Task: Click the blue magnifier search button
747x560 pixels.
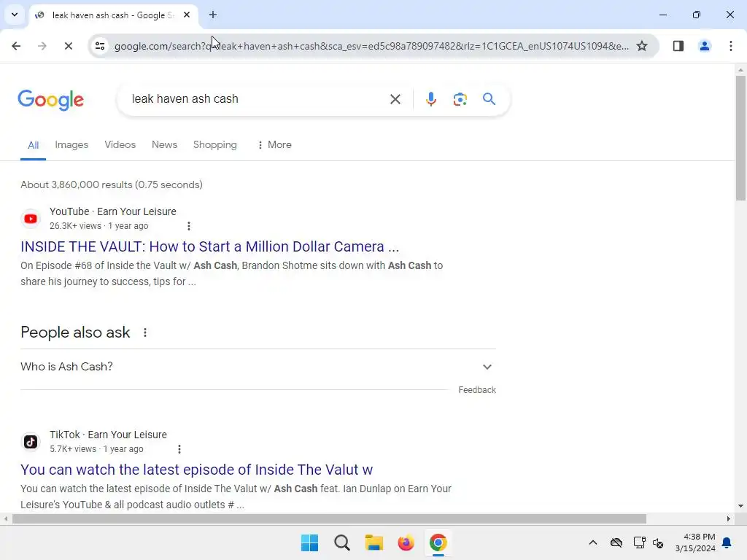Action: pyautogui.click(x=489, y=99)
